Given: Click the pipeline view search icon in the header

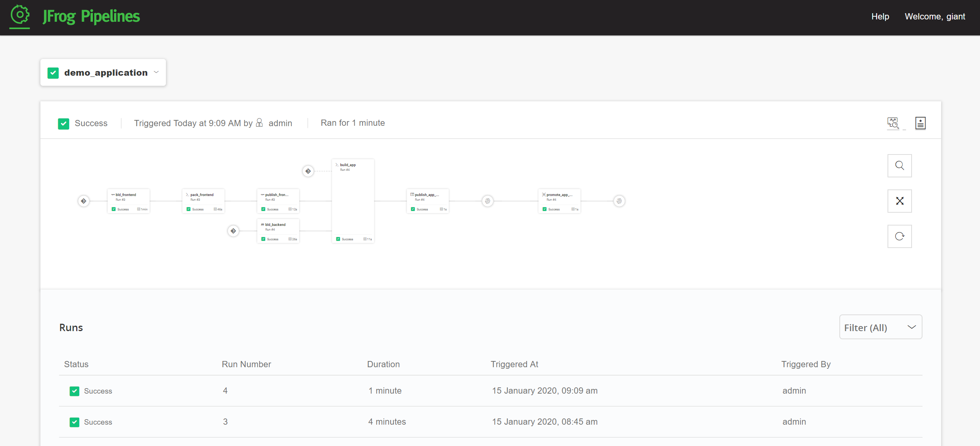Looking at the screenshot, I should tap(893, 123).
